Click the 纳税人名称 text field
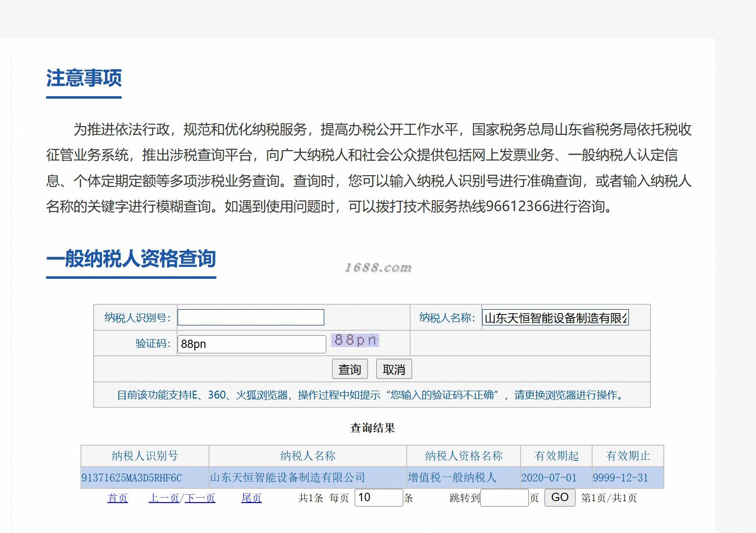 [555, 318]
